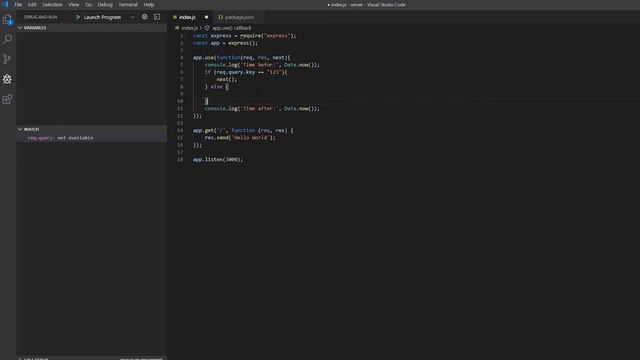Open the Extensions view
The height and width of the screenshot is (360, 640).
[x=7, y=99]
